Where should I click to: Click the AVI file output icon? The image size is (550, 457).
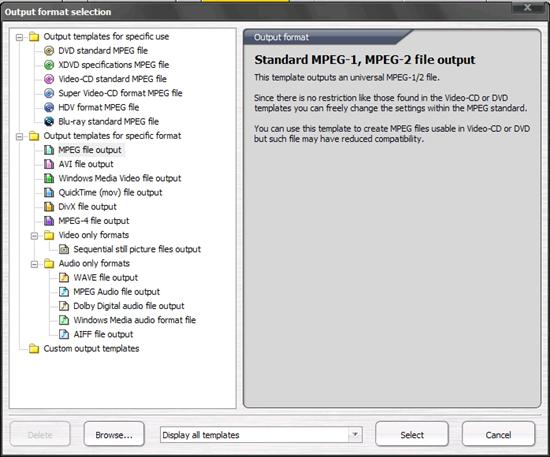click(49, 164)
